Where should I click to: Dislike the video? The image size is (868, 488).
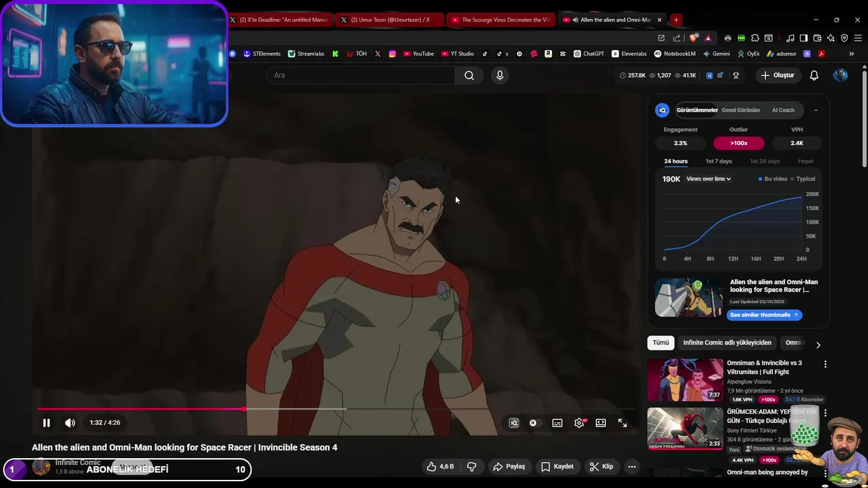point(471,466)
